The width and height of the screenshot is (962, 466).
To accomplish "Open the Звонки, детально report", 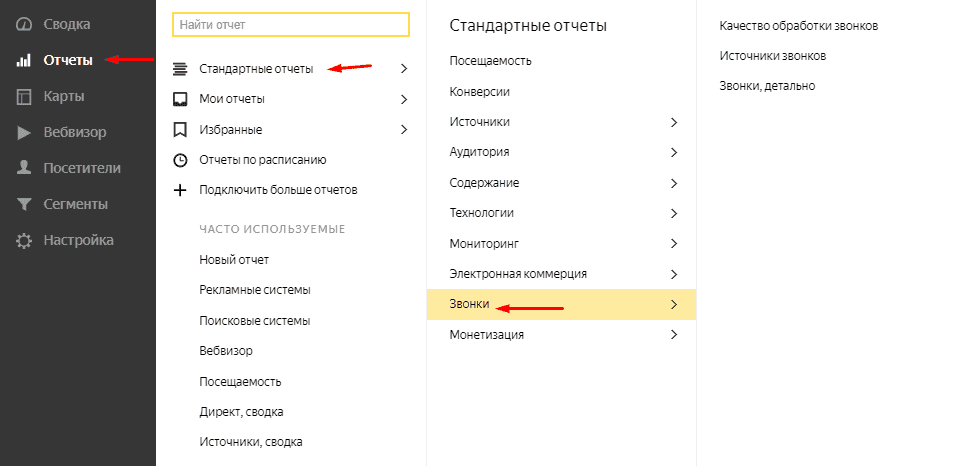I will click(x=767, y=86).
